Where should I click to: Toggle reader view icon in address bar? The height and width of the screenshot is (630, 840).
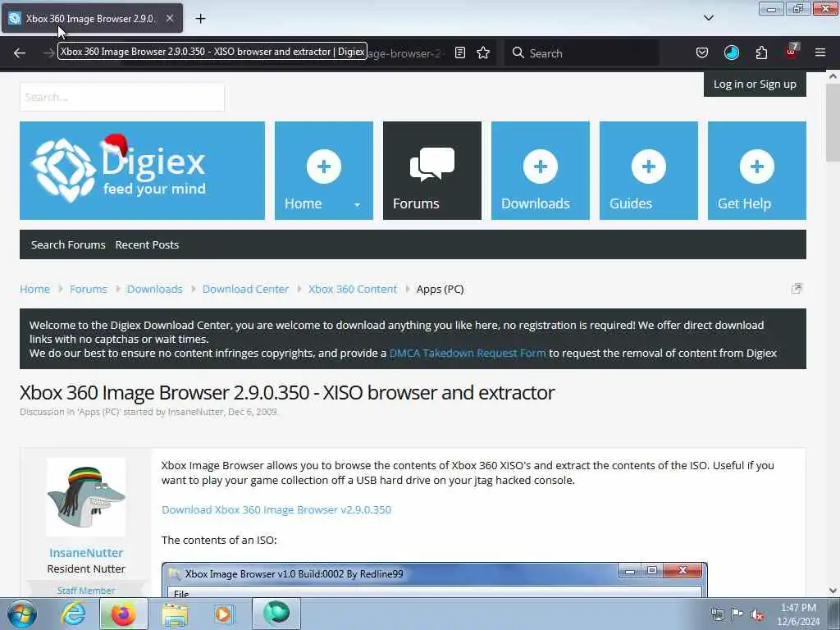coord(459,52)
